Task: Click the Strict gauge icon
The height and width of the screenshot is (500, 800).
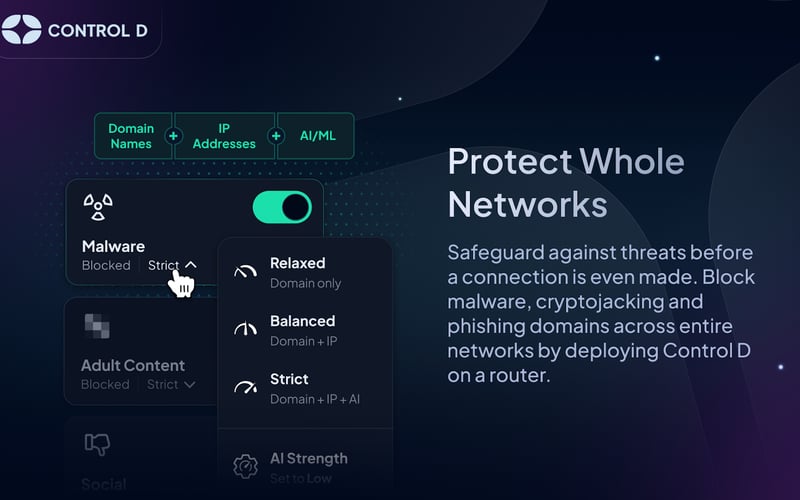Action: [x=245, y=388]
